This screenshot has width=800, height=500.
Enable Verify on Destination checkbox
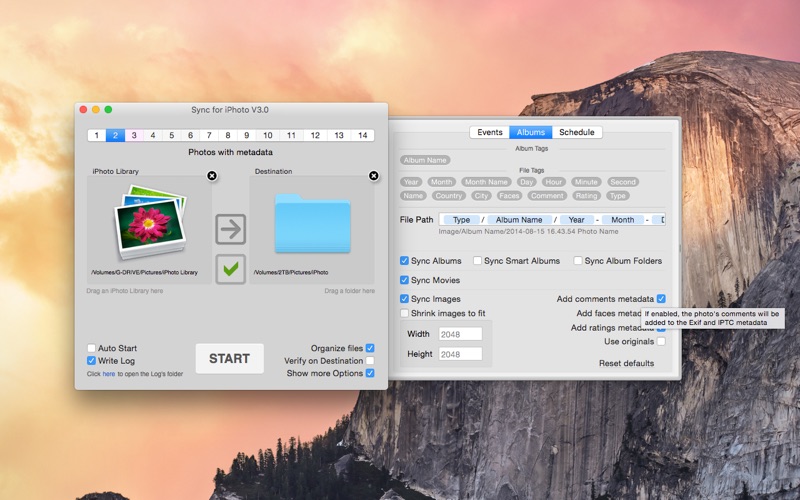pos(370,361)
